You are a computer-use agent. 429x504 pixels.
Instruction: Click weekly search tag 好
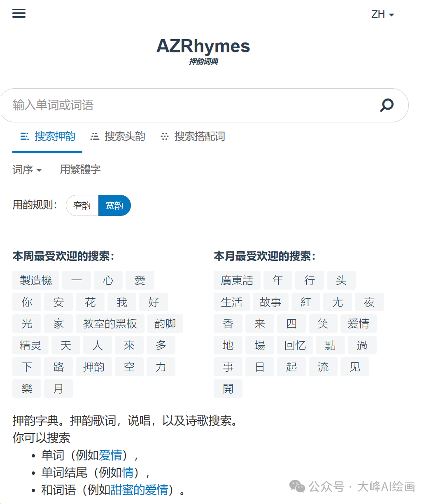pyautogui.click(x=154, y=302)
